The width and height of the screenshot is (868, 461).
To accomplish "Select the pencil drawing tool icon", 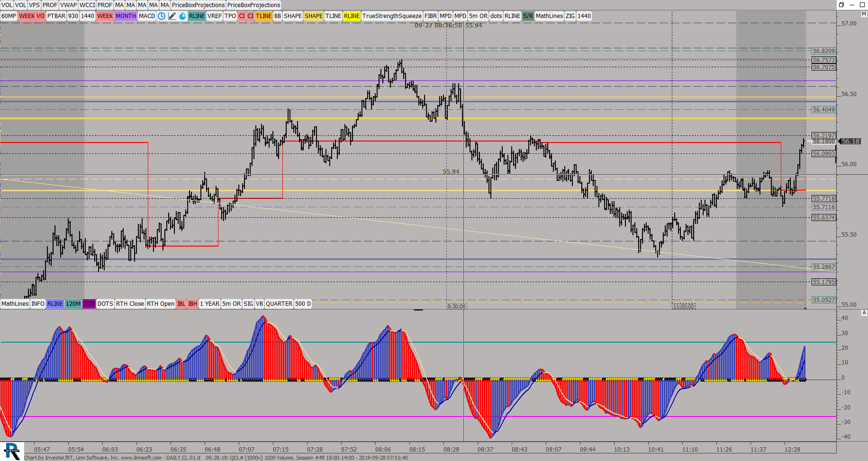I will (x=172, y=16).
